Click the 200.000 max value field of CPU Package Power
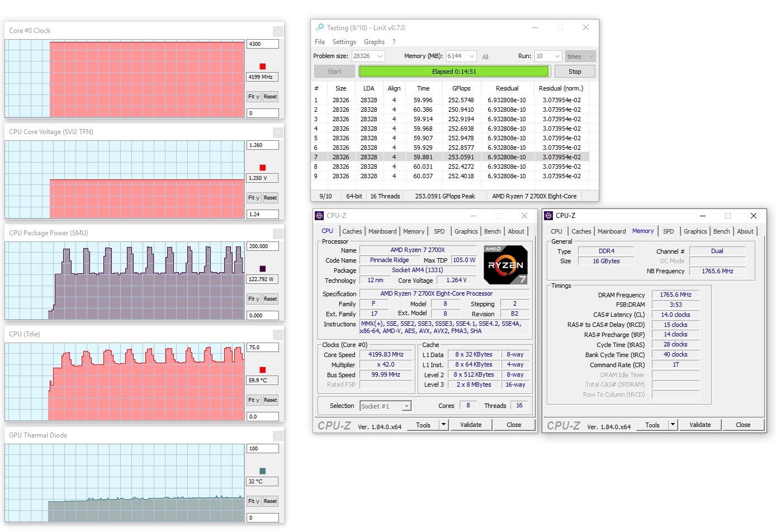Screen dimensions: 776x532 coord(263,246)
